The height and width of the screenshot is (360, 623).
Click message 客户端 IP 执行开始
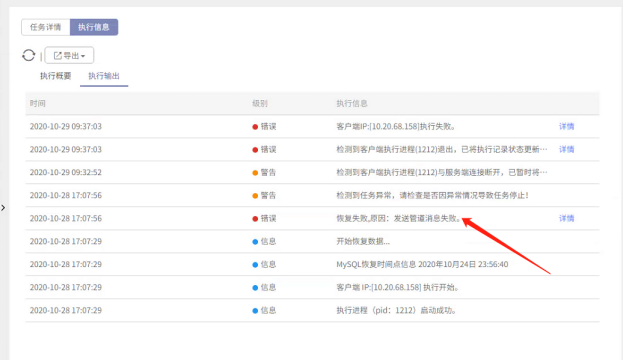398,287
